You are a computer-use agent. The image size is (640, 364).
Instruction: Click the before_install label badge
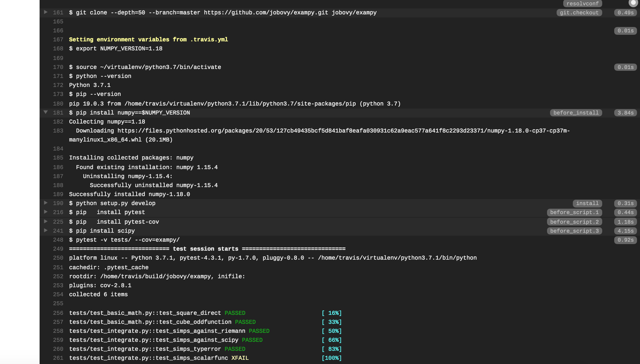(576, 113)
